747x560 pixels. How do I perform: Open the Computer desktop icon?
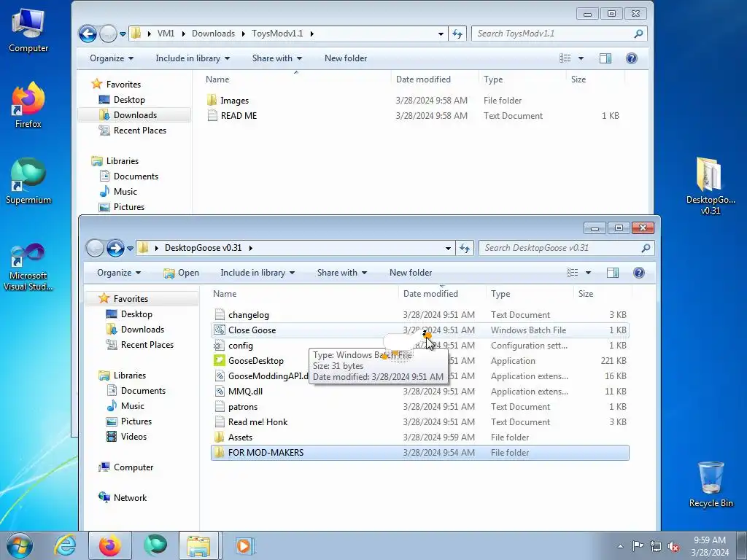tap(28, 31)
